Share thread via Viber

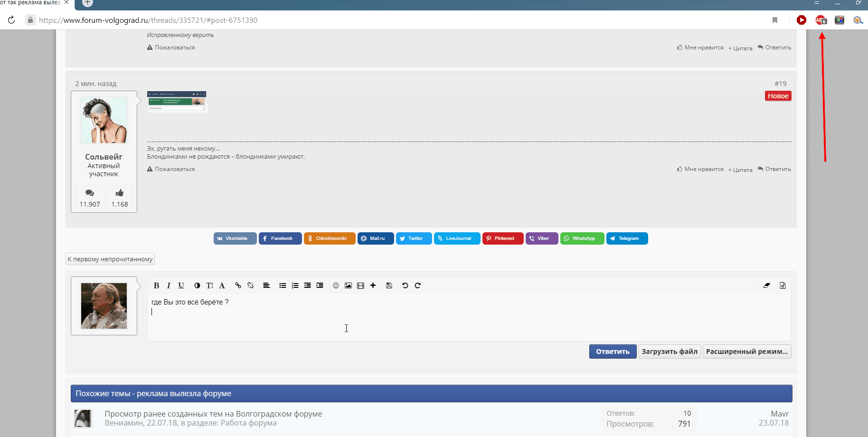[542, 238]
